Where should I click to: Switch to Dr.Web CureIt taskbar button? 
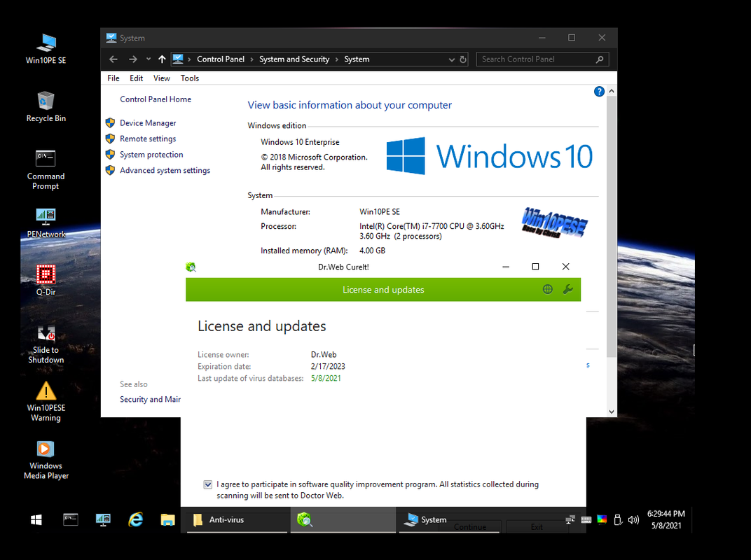[x=343, y=520]
